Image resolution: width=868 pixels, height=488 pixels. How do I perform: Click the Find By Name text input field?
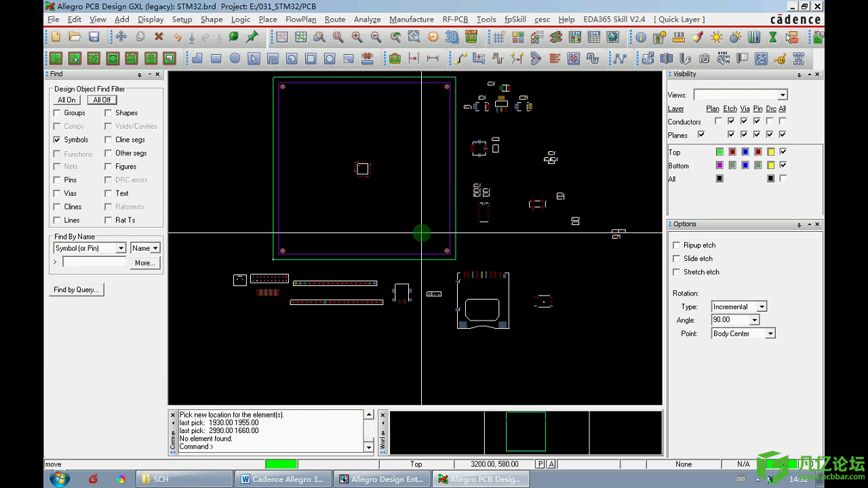coord(94,262)
